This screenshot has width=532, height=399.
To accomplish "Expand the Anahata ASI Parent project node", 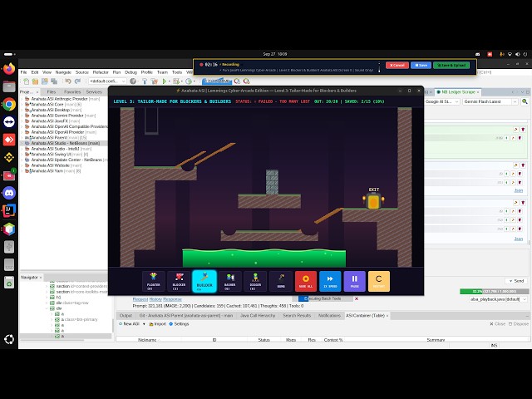I will [x=22, y=138].
